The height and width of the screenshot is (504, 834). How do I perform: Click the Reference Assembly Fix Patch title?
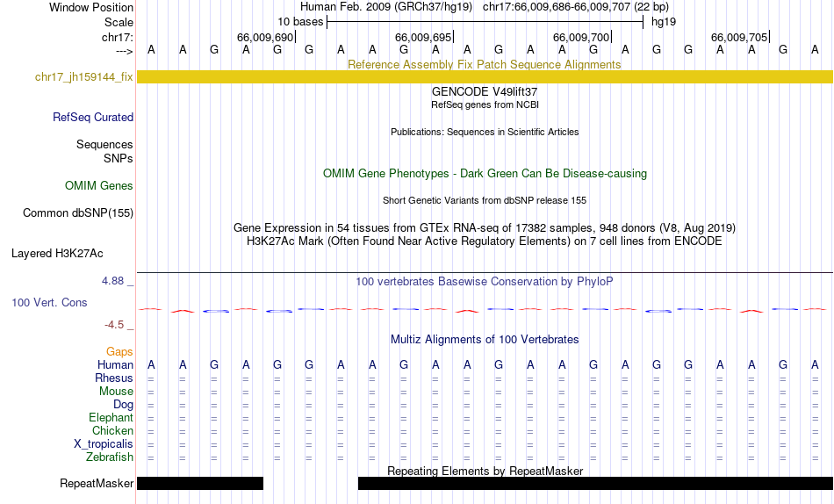point(484,64)
